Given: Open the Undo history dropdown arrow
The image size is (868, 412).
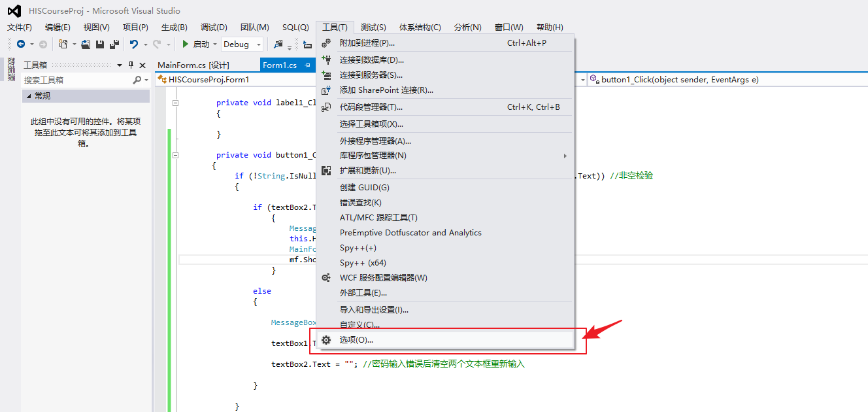Looking at the screenshot, I should pyautogui.click(x=145, y=44).
